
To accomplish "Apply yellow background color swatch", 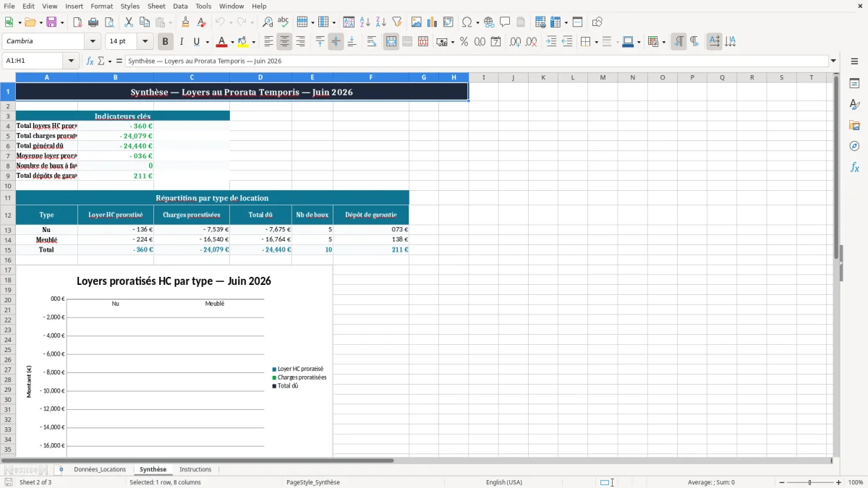I will pyautogui.click(x=243, y=42).
